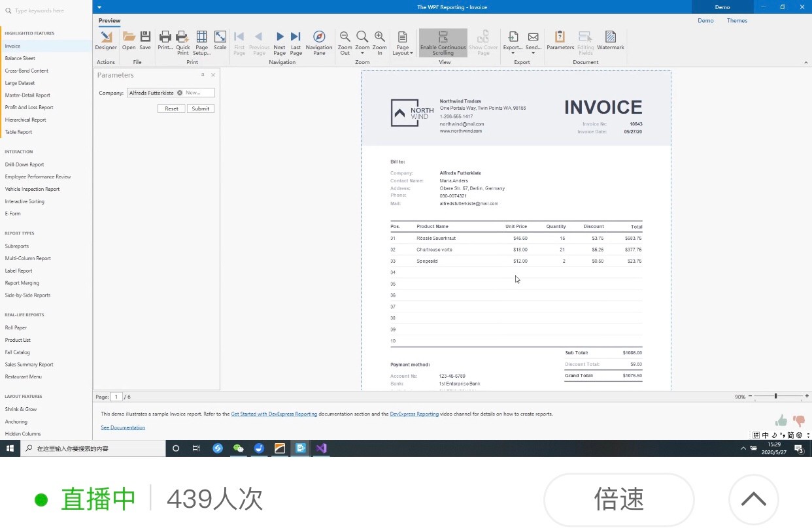Jump to Last Page

coord(296,43)
